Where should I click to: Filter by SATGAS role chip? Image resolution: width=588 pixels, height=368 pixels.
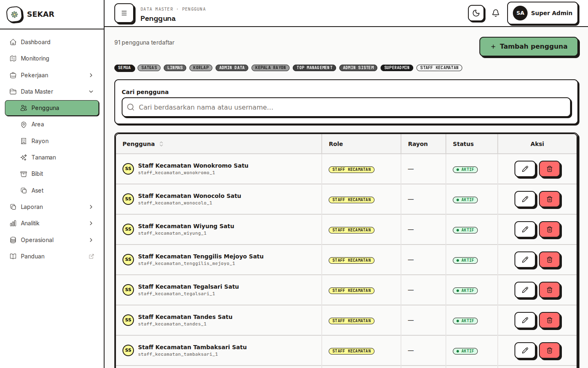pyautogui.click(x=149, y=68)
